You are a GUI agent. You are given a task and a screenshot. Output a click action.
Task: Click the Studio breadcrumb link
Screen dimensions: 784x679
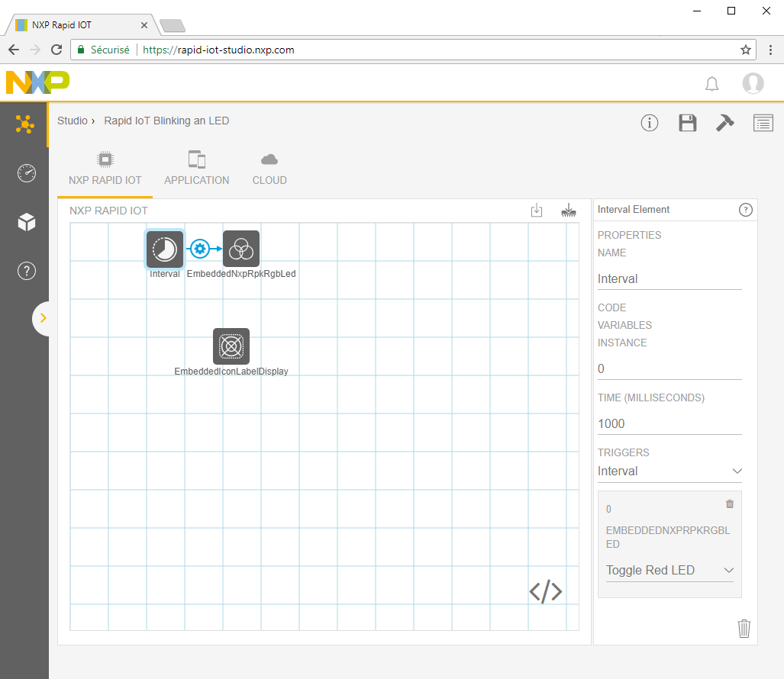click(x=73, y=121)
